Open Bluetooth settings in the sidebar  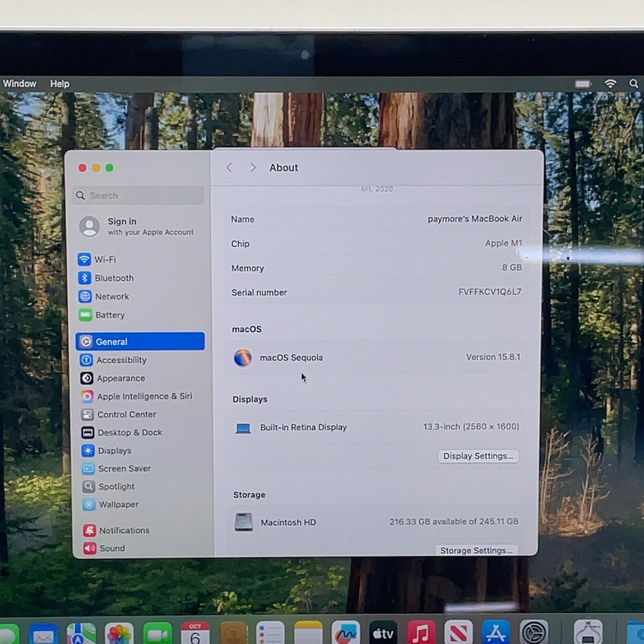pyautogui.click(x=106, y=278)
